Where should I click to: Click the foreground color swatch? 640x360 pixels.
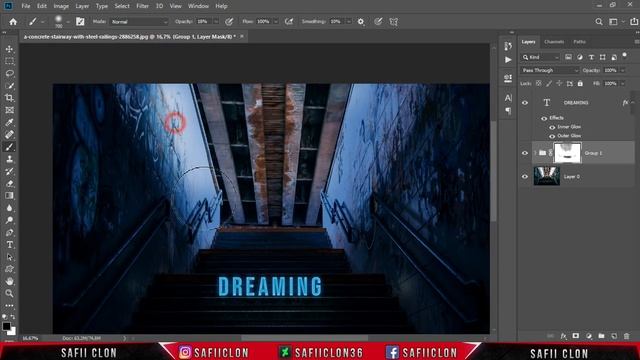pyautogui.click(x=6, y=326)
